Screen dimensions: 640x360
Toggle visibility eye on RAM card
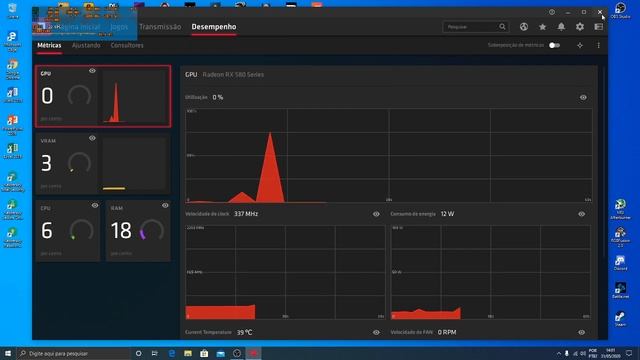165,206
